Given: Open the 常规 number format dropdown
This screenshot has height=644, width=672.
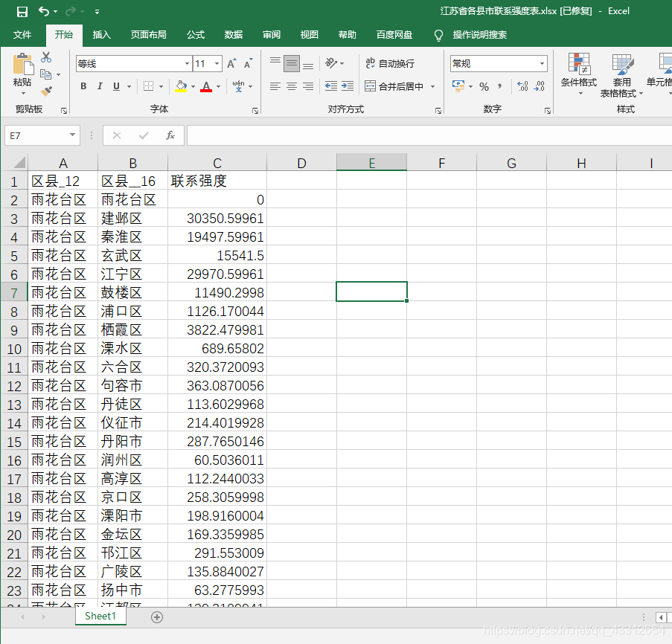Looking at the screenshot, I should (543, 64).
